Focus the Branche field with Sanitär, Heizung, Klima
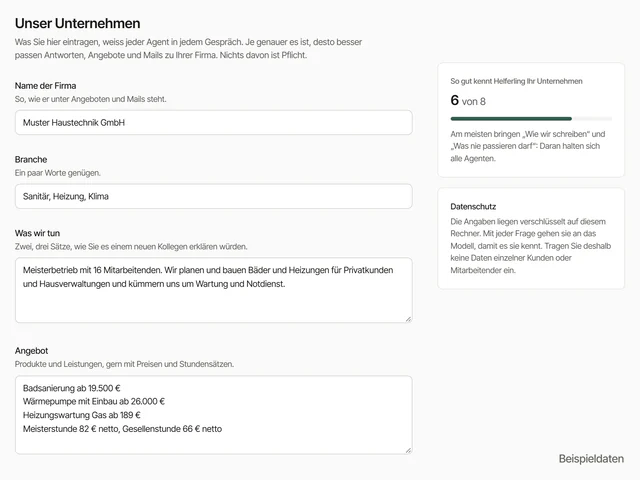 click(x=213, y=196)
